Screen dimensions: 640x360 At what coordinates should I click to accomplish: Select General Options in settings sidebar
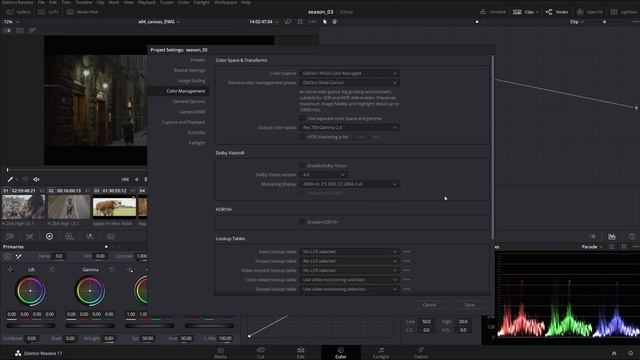[x=189, y=101]
